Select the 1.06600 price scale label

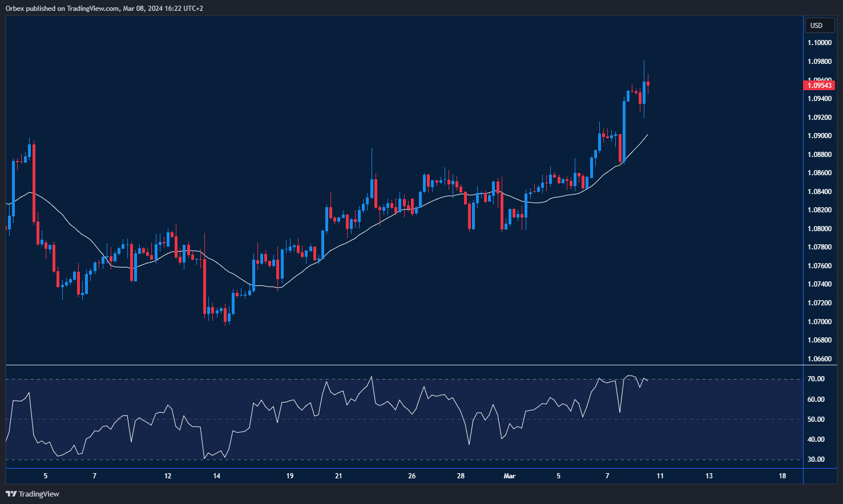[x=819, y=359]
